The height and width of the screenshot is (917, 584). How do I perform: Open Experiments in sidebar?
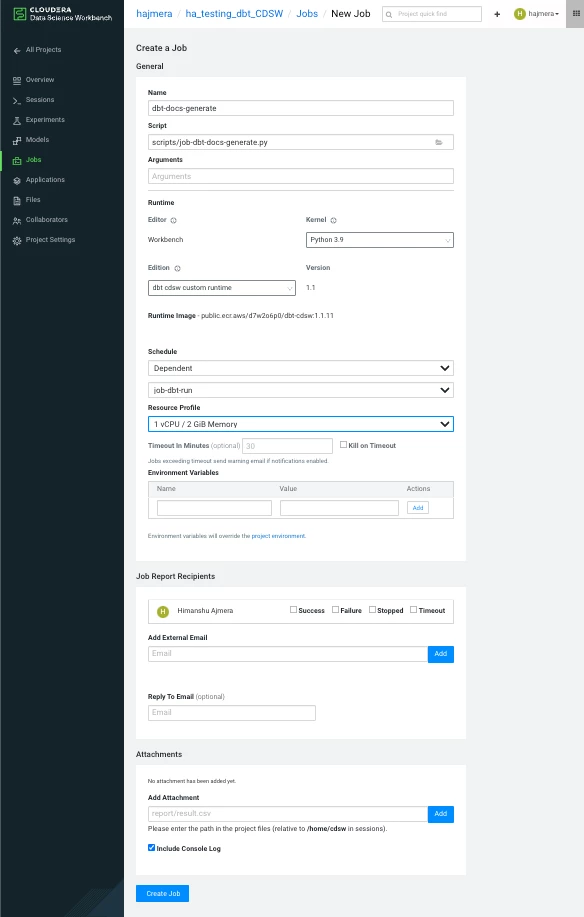click(45, 119)
